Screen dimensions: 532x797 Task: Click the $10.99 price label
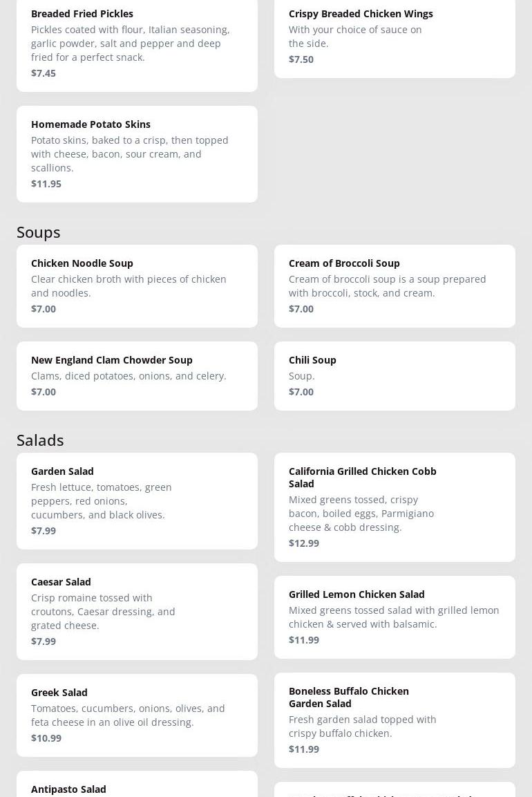coord(46,738)
